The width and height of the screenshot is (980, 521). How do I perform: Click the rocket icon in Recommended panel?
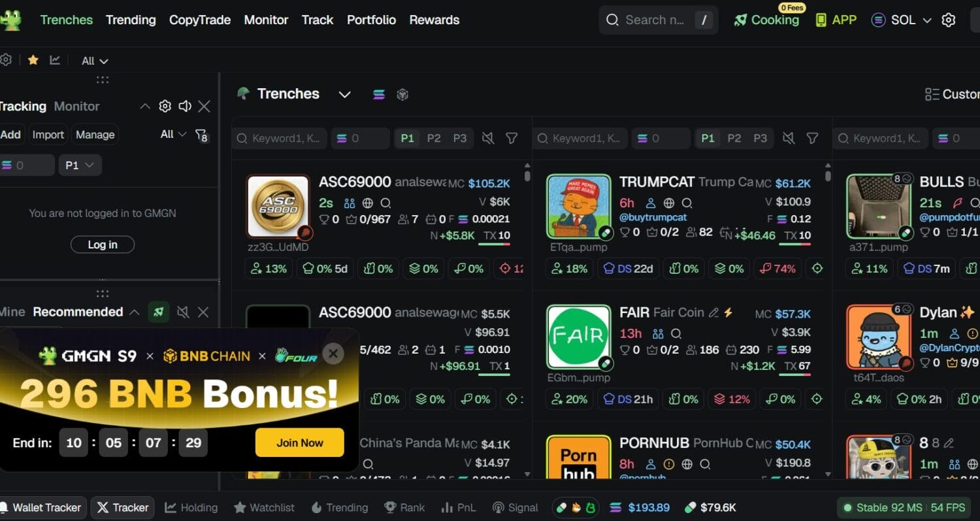click(x=158, y=312)
